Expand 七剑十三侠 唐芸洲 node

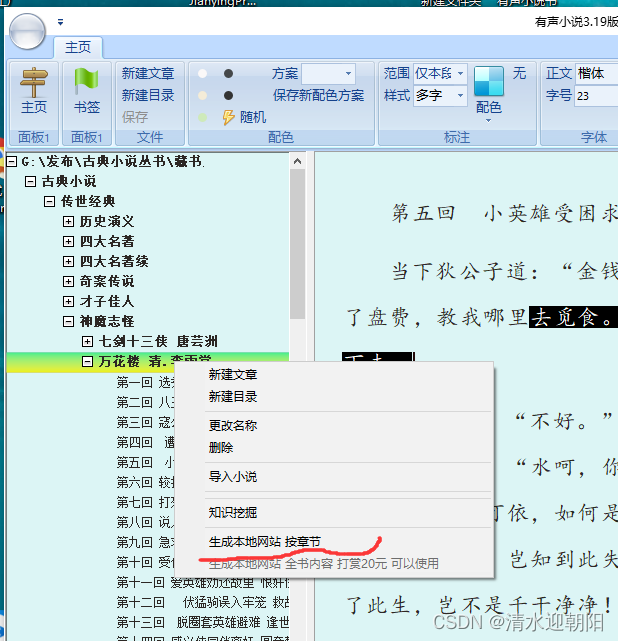point(87,341)
